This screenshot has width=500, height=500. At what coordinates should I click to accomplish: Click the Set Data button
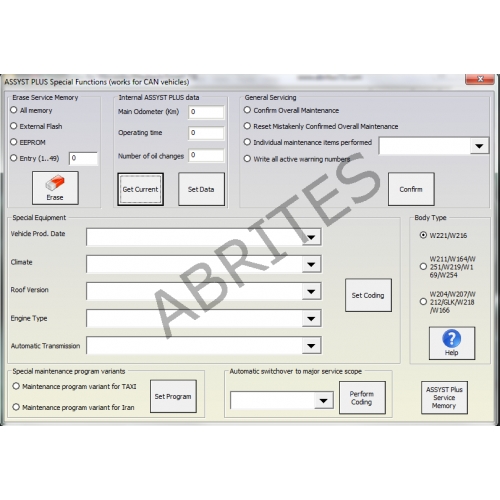click(201, 189)
